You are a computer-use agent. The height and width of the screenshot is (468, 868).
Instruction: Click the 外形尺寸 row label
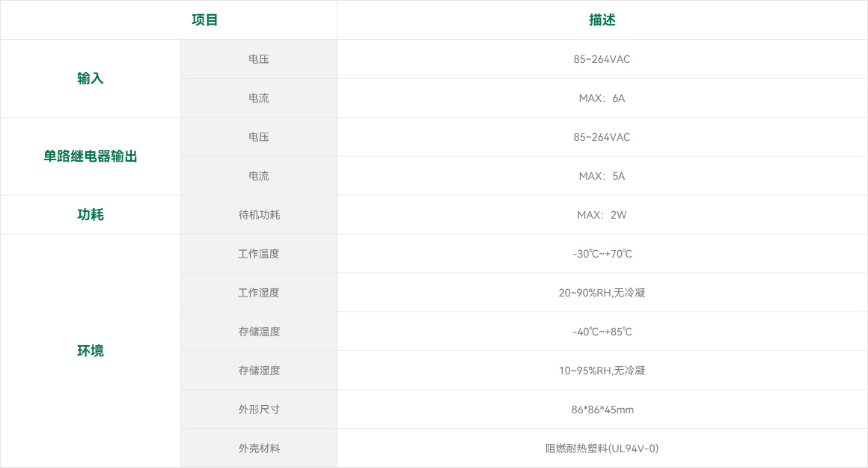(259, 410)
